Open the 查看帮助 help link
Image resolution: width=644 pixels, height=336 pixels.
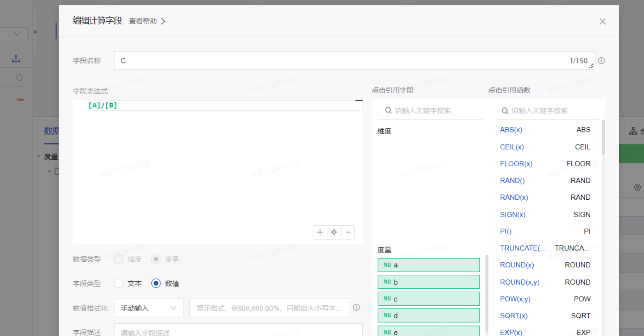click(x=147, y=21)
